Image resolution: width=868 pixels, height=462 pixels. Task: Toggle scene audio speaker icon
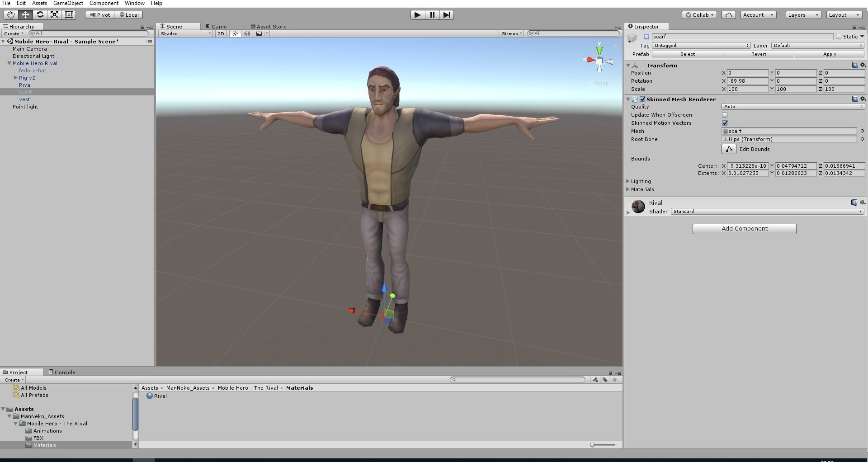coord(247,33)
